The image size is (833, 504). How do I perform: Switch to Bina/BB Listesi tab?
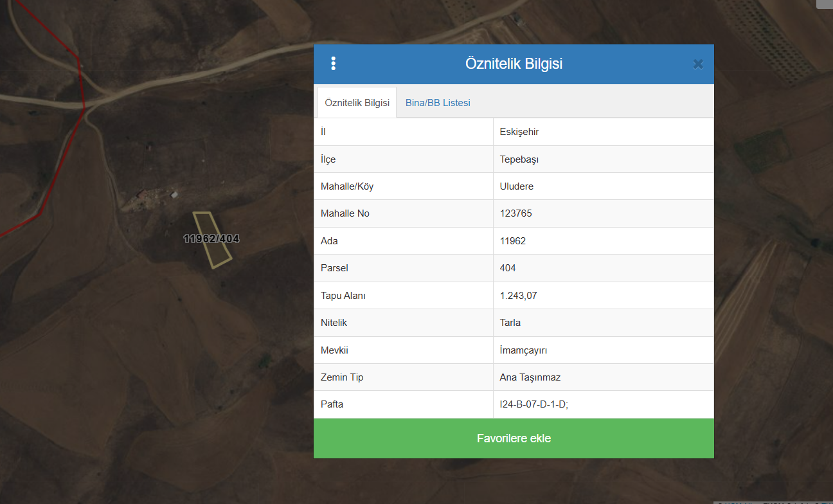[438, 103]
